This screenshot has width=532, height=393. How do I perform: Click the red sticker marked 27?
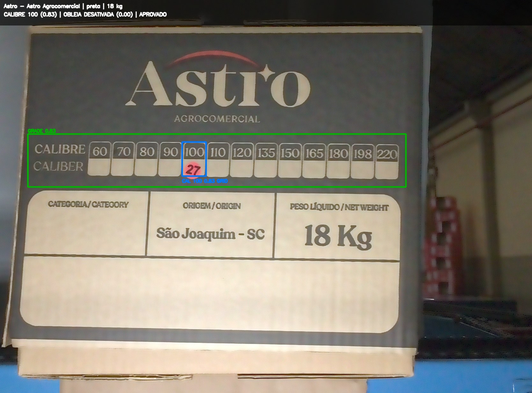point(193,170)
